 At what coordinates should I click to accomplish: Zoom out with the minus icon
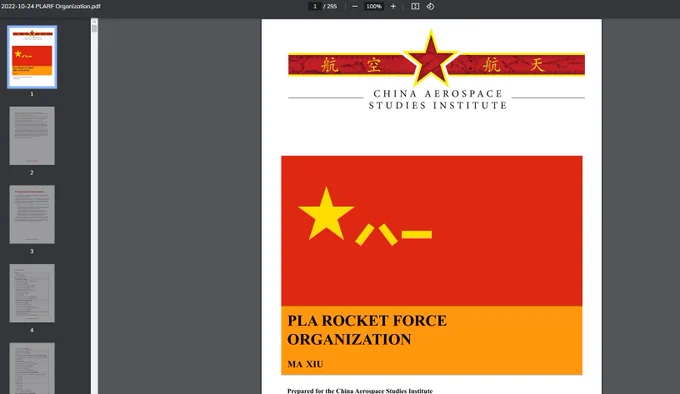pyautogui.click(x=355, y=7)
